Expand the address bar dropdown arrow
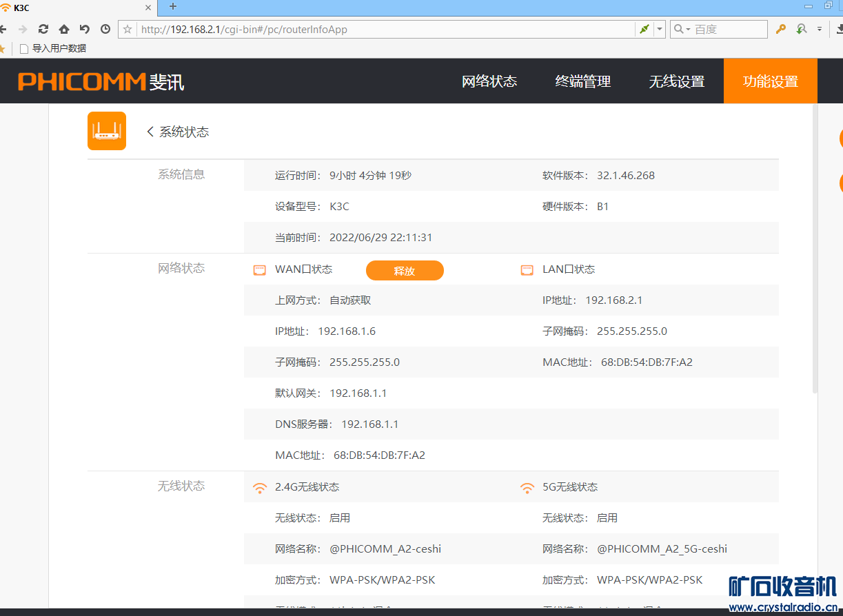Image resolution: width=843 pixels, height=616 pixels. (660, 29)
